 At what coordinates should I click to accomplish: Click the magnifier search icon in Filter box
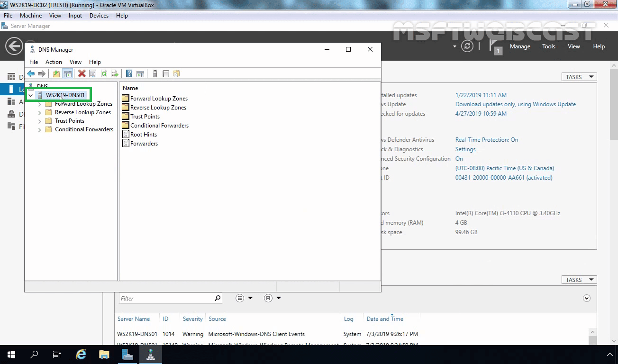[x=218, y=298]
